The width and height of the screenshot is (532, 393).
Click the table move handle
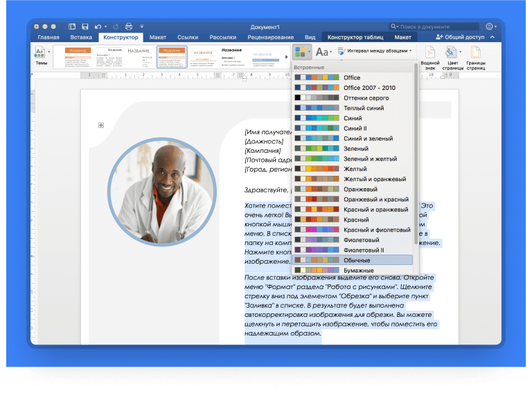click(101, 125)
